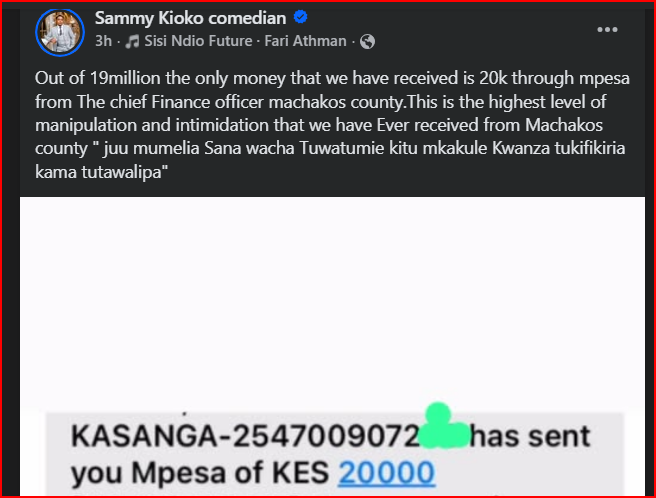Image resolution: width=656 pixels, height=498 pixels.
Task: Click the green scribble hiding the number
Action: pos(444,427)
